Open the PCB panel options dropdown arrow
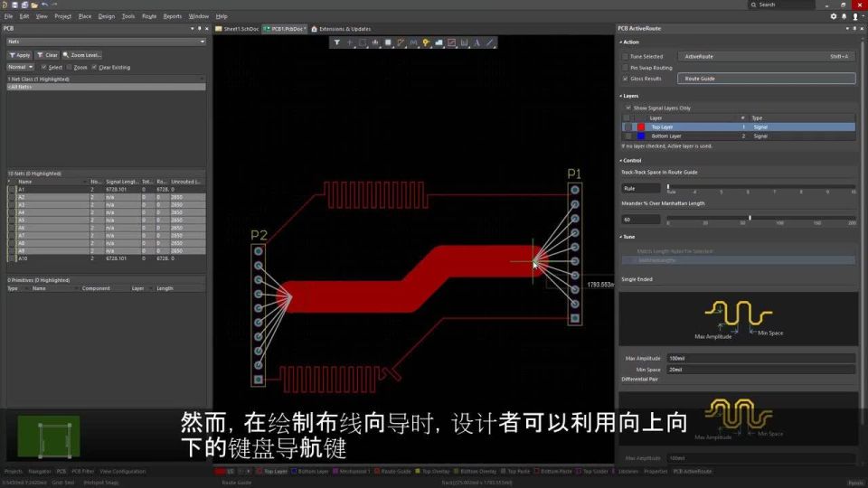Screen dimensions: 868x488 coord(192,28)
